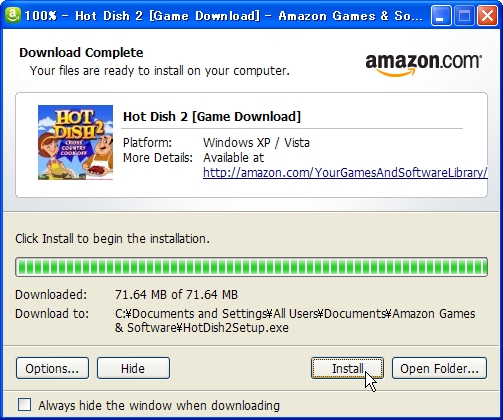Open the YourGamesAndSoftwareLibrary link
This screenshot has width=503, height=420.
[345, 173]
